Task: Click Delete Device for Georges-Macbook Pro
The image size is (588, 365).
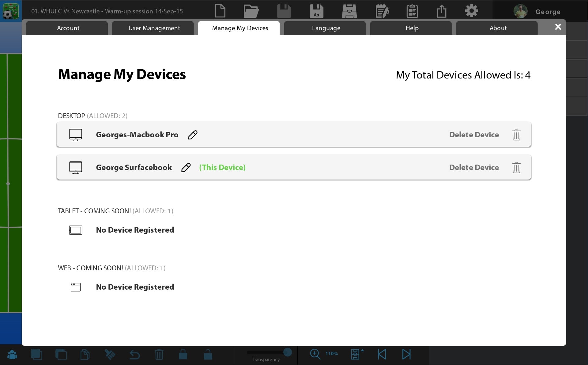Action: 474,135
